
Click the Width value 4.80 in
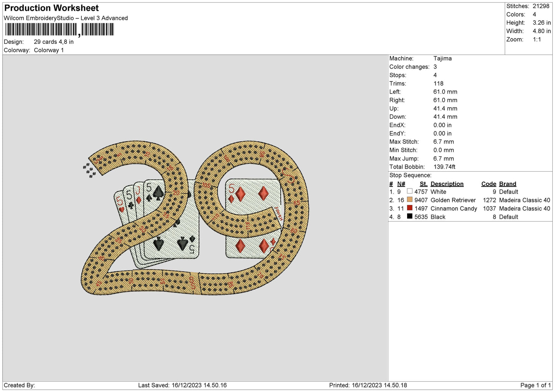click(542, 31)
